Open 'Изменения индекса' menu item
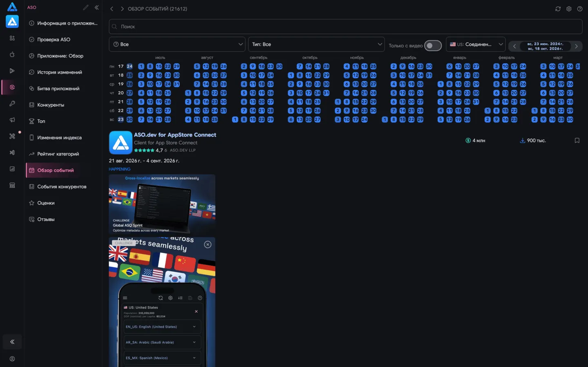 63,138
